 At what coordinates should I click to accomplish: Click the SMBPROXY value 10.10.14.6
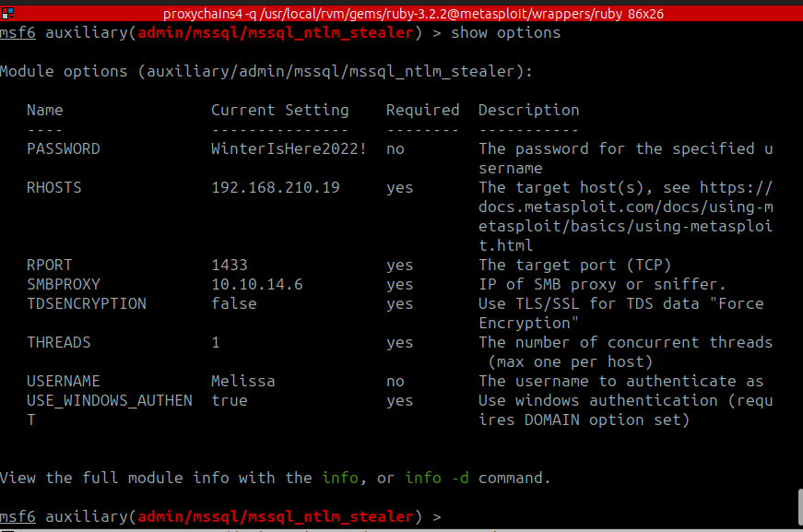coord(257,284)
